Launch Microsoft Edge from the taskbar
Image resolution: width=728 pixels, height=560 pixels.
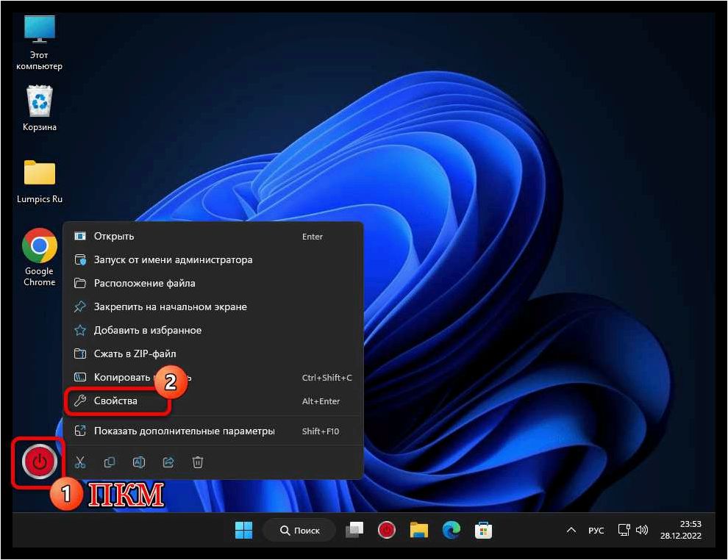[451, 530]
